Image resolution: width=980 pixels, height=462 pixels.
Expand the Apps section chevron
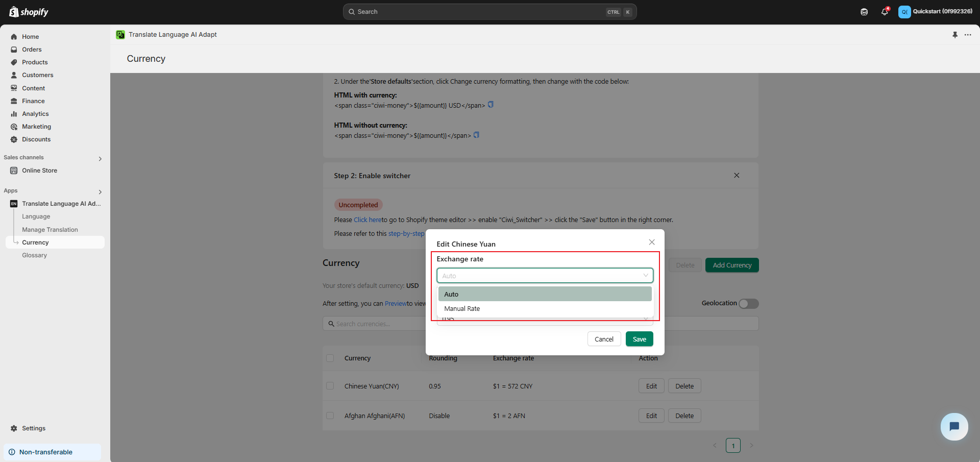(100, 192)
